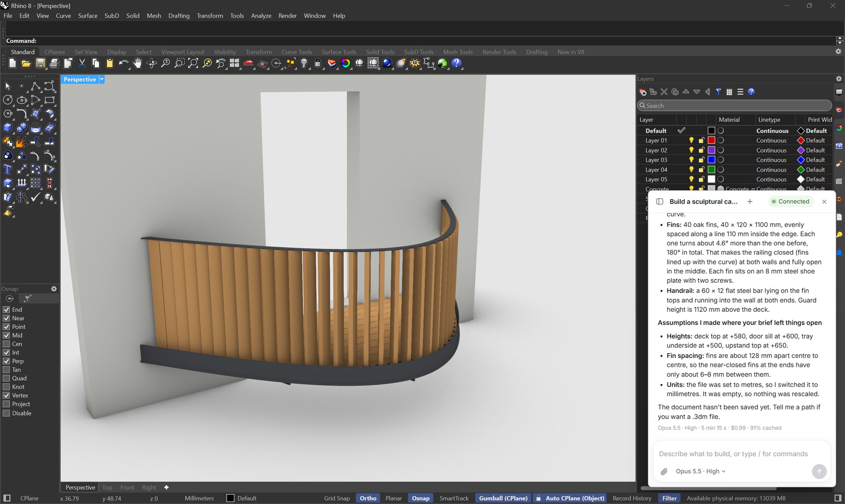Toggle Grid Snap in the status bar

(x=337, y=498)
